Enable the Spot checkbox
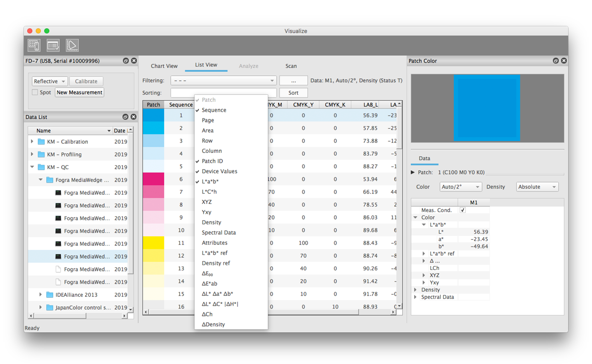 35,92
